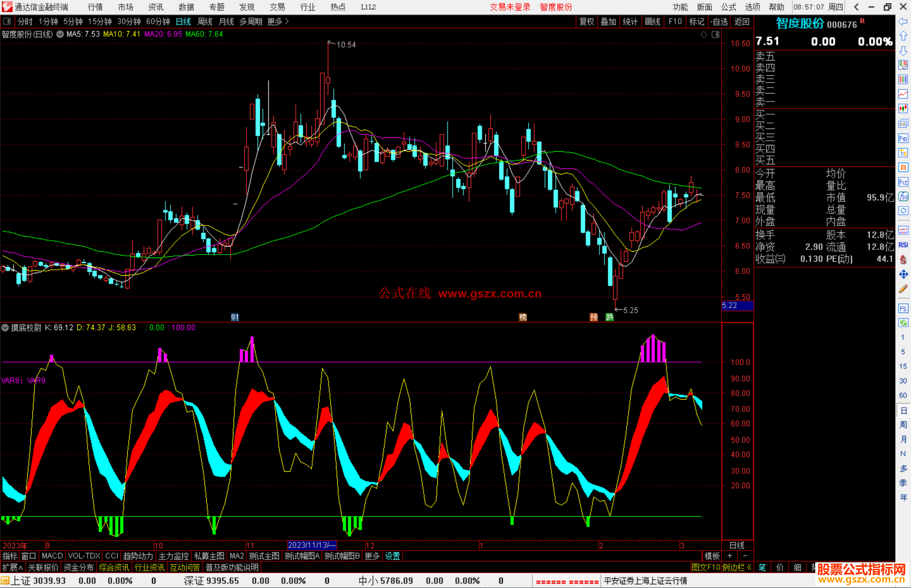Toggle the indicator circle next to 摸底校尉

pyautogui.click(x=5, y=328)
